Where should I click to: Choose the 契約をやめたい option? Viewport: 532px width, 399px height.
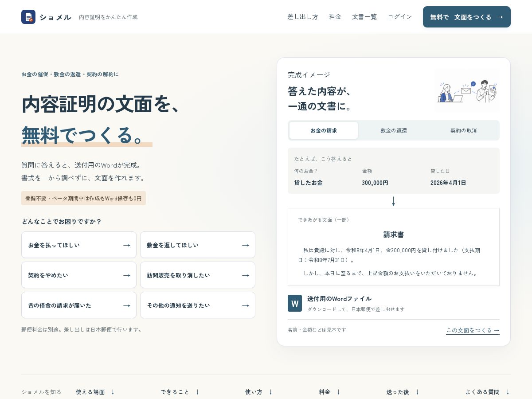click(79, 275)
